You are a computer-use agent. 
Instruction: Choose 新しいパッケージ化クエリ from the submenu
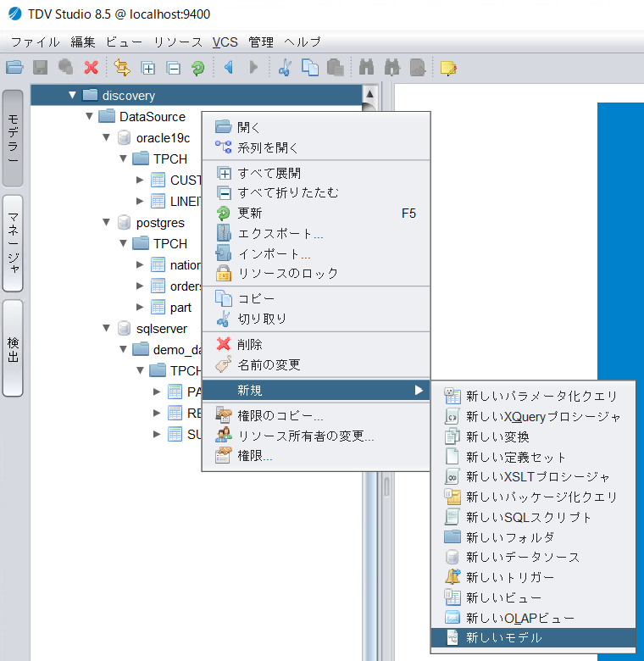[x=533, y=497]
